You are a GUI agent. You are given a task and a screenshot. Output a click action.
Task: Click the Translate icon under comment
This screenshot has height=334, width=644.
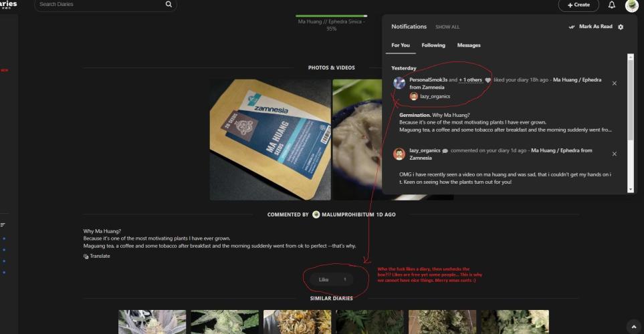pyautogui.click(x=86, y=257)
